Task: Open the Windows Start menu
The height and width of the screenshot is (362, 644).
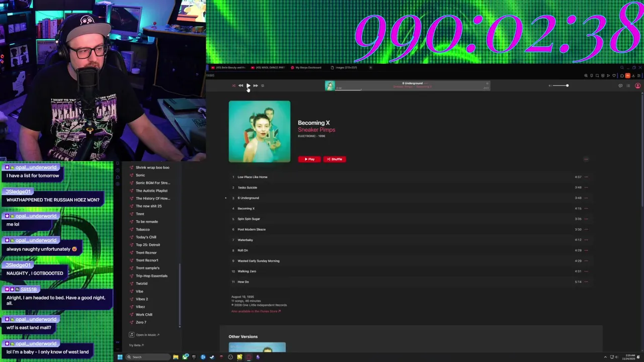Action: click(120, 357)
